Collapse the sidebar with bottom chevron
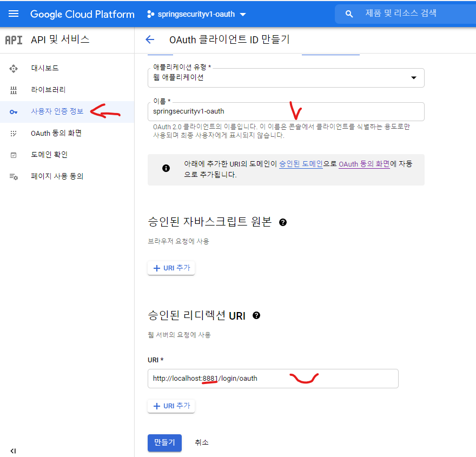Image resolution: width=476 pixels, height=457 pixels. click(13, 451)
